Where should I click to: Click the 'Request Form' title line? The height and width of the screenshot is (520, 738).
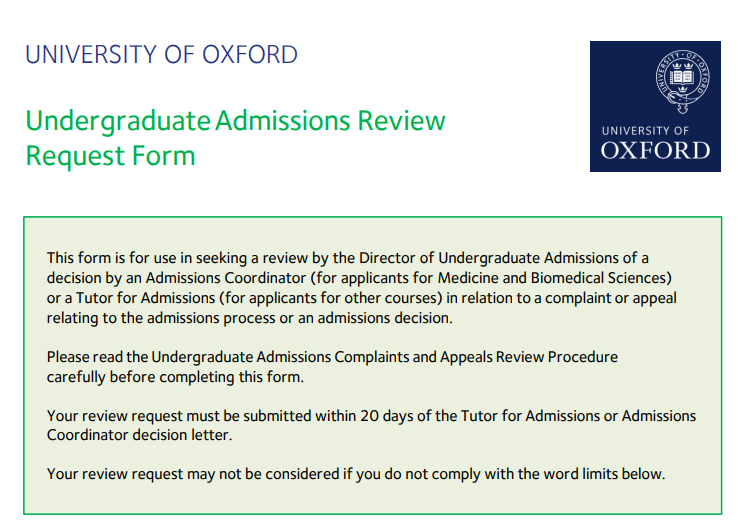coord(110,156)
